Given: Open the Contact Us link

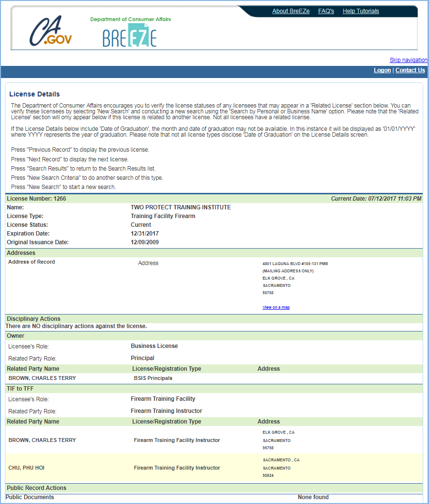Looking at the screenshot, I should tap(410, 70).
